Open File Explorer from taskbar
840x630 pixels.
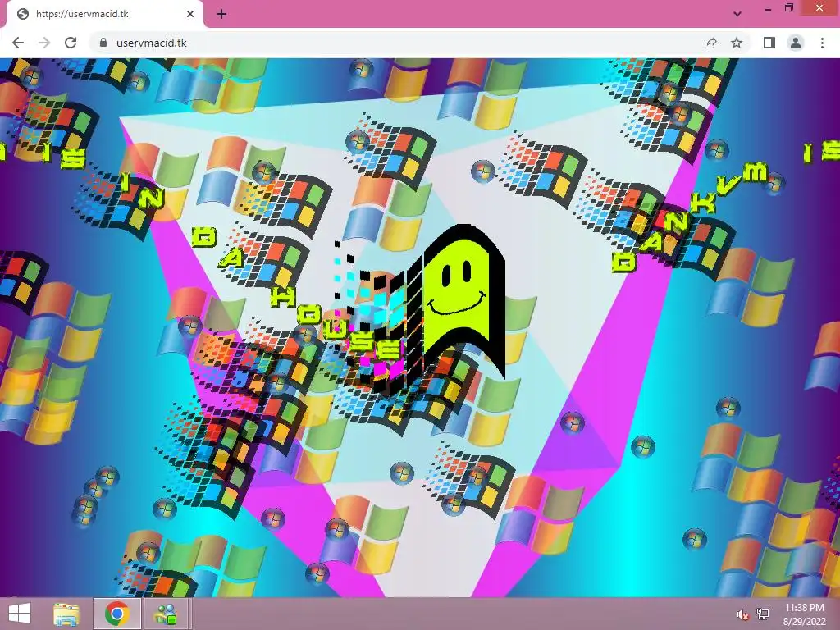point(66,614)
